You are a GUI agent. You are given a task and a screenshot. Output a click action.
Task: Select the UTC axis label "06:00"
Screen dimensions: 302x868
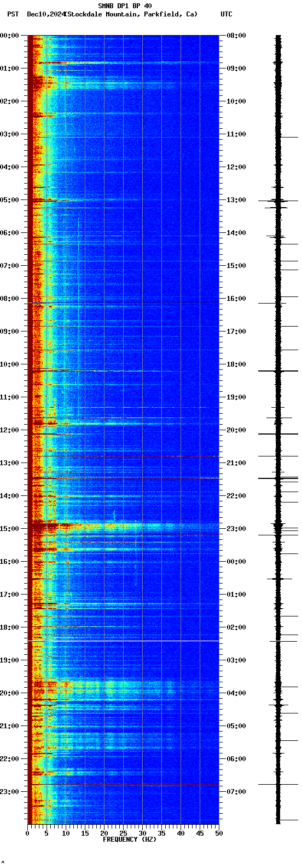pos(236,759)
